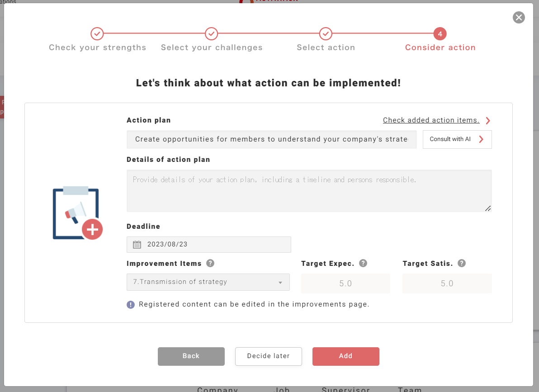This screenshot has height=392, width=539.
Task: Click the Select your challenges step checkmark
Action: (212, 34)
